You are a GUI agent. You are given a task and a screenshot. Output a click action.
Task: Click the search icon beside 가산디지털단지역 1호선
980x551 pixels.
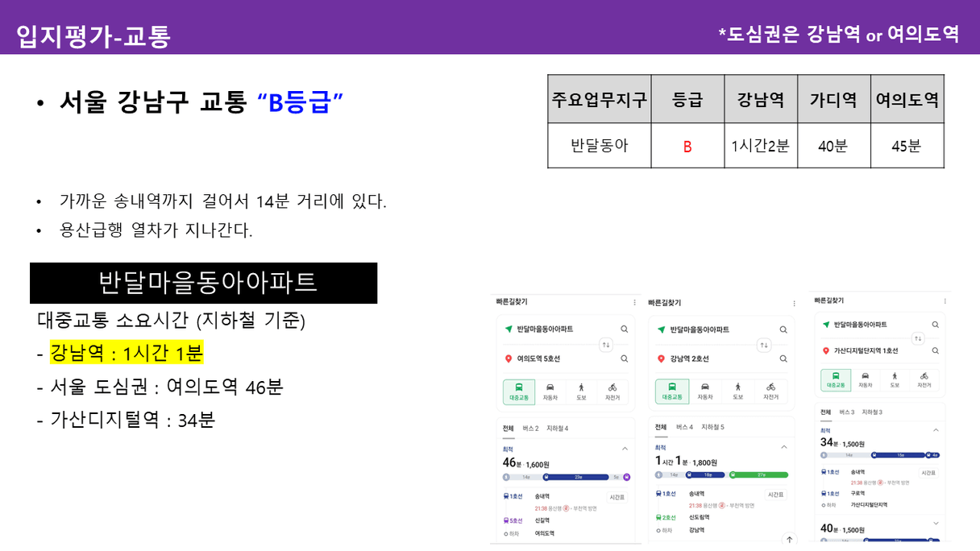pyautogui.click(x=935, y=350)
